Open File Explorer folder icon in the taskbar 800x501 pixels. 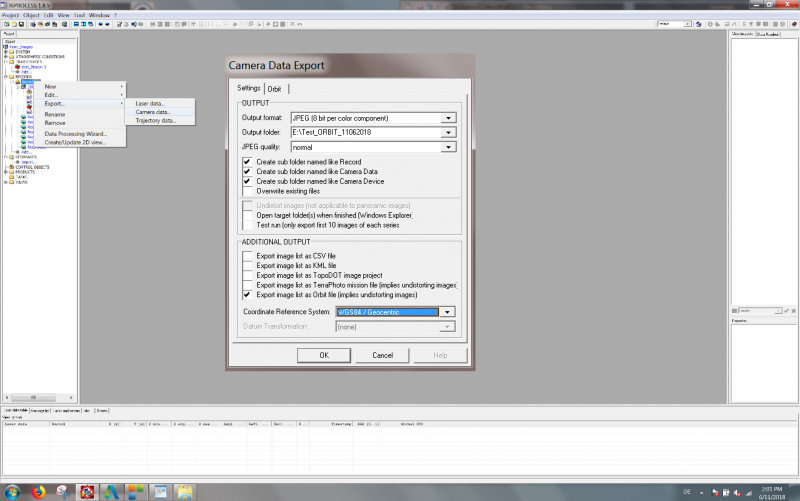coord(185,492)
